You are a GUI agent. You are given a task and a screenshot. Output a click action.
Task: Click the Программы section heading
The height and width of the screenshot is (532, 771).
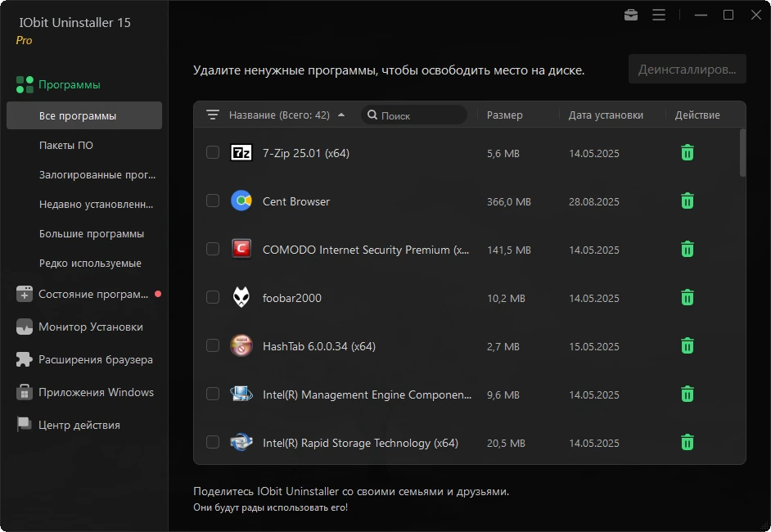[x=70, y=84]
